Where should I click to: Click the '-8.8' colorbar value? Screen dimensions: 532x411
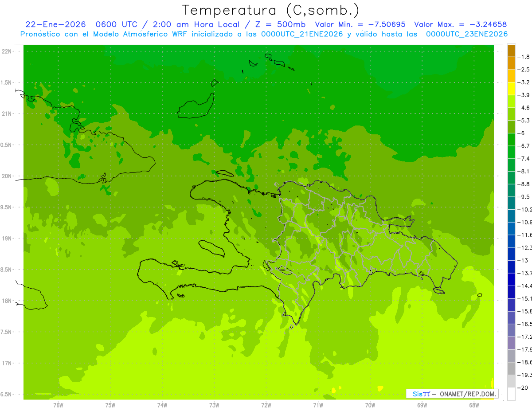(x=524, y=184)
